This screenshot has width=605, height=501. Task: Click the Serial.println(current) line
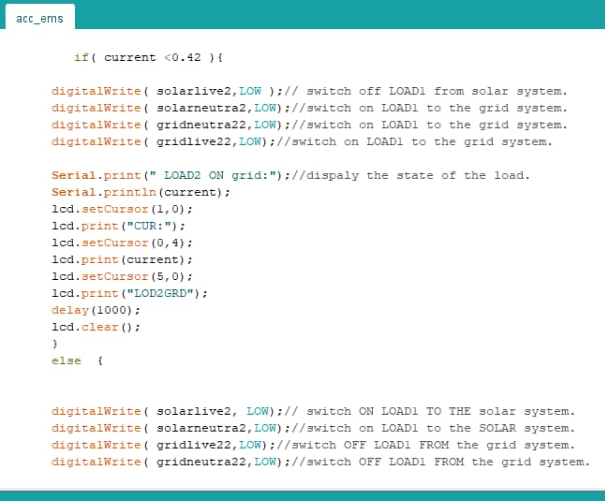133,192
